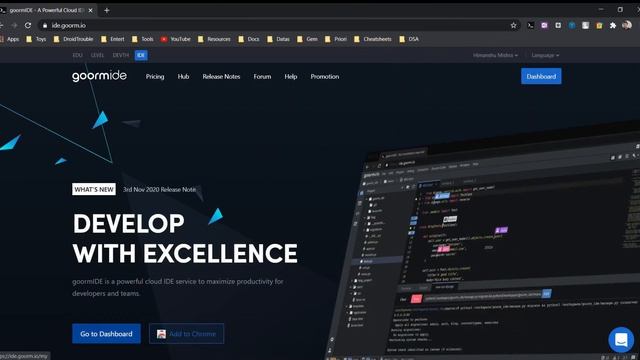The image size is (640, 360).
Task: Open the Apps bookmark
Action: (9, 39)
